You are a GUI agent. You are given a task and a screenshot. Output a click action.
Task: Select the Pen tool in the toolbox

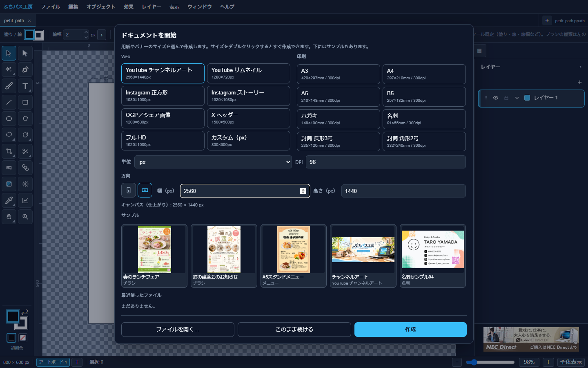tap(25, 70)
